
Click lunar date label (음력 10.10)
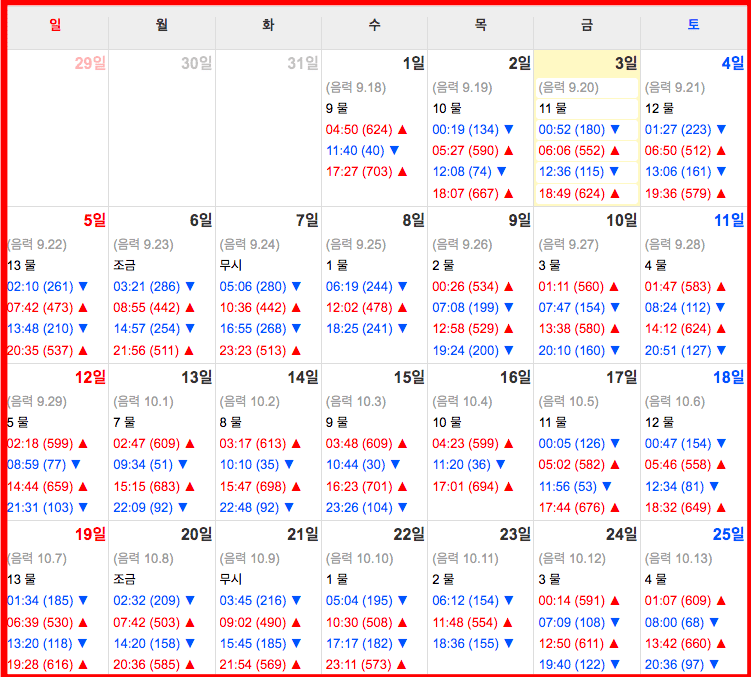click(x=359, y=559)
